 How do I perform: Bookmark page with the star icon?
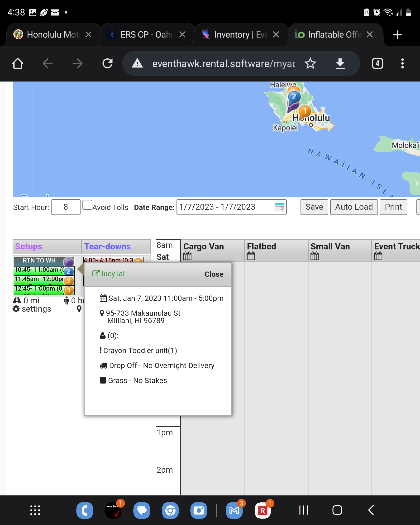pos(310,63)
